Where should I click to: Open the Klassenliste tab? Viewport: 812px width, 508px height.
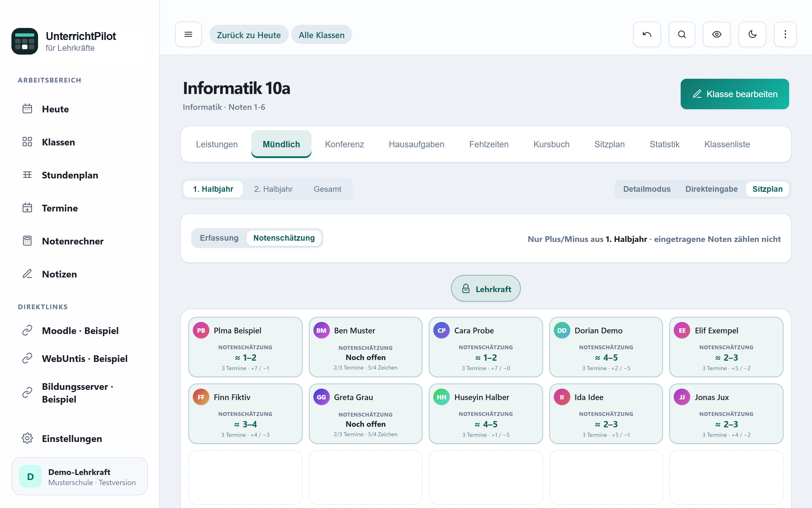(727, 144)
